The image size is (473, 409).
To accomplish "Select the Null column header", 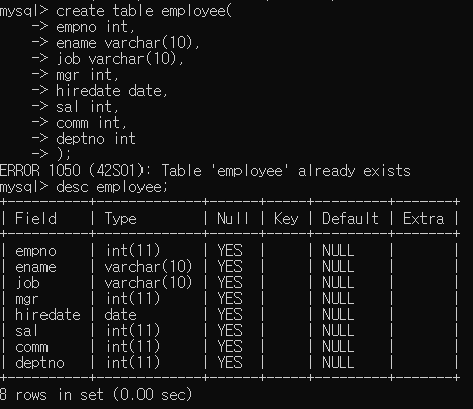I will click(233, 219).
